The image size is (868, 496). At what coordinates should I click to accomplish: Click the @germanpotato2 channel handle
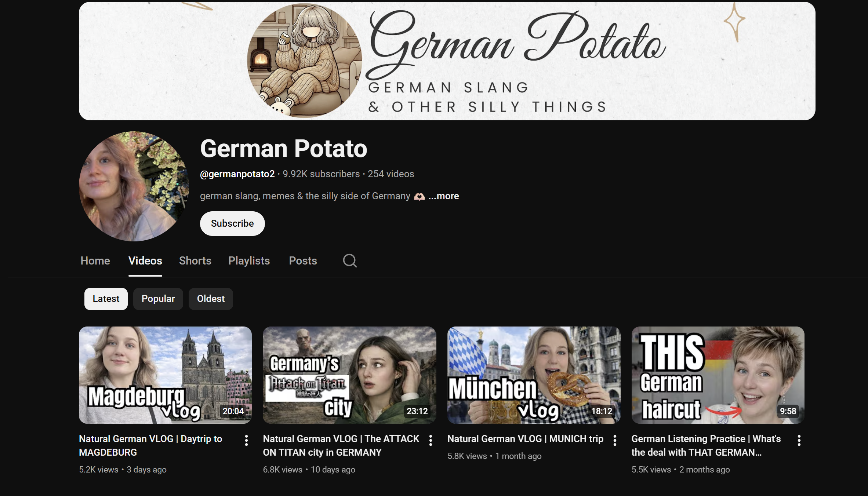(x=237, y=174)
